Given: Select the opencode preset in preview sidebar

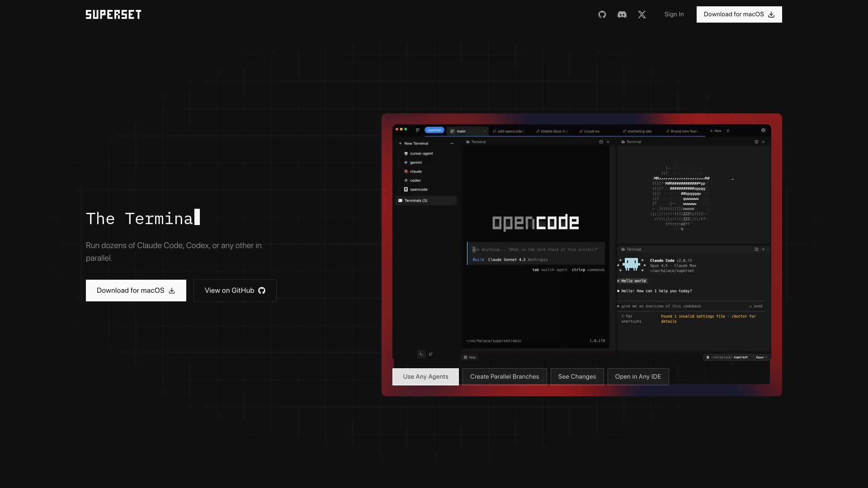Looking at the screenshot, I should tap(415, 190).
